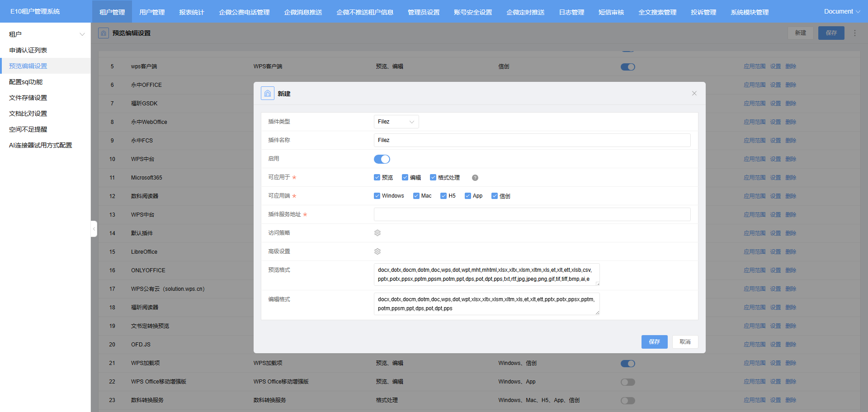The image size is (868, 412).
Task: Select 预览编辑设置 in the sidebar
Action: (x=45, y=66)
